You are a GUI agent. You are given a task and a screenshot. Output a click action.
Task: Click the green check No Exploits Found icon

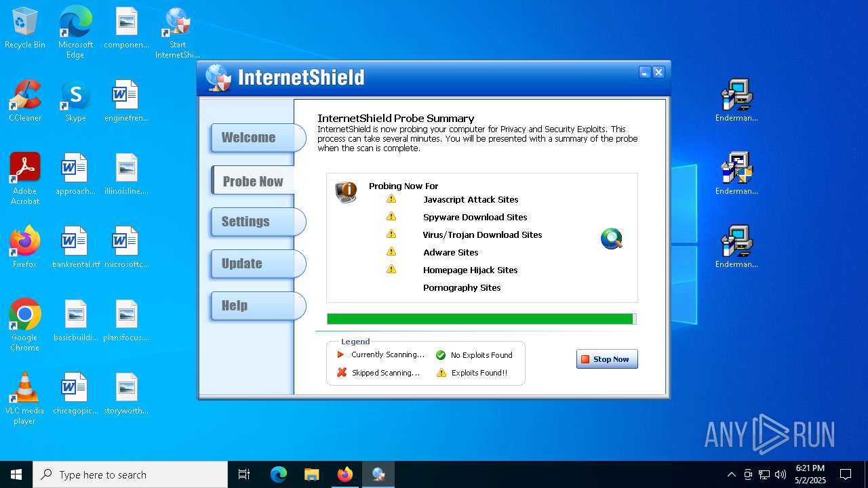(441, 355)
